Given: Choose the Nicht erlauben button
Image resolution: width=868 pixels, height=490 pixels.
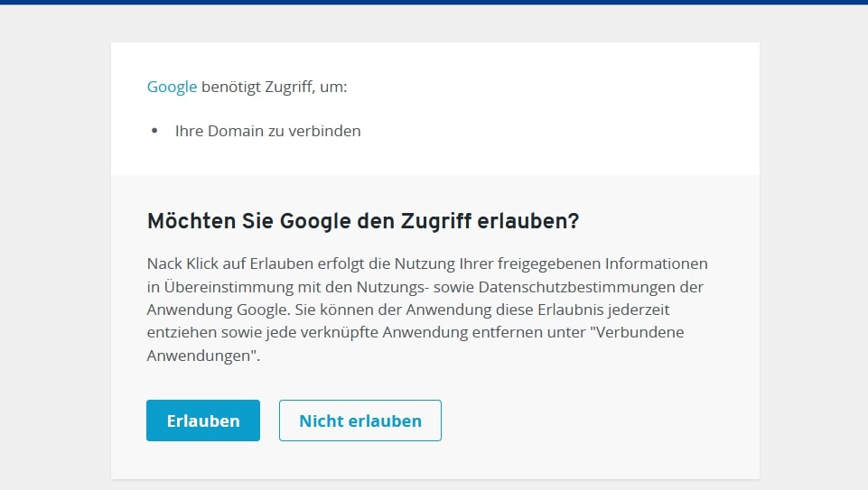Looking at the screenshot, I should [x=360, y=421].
